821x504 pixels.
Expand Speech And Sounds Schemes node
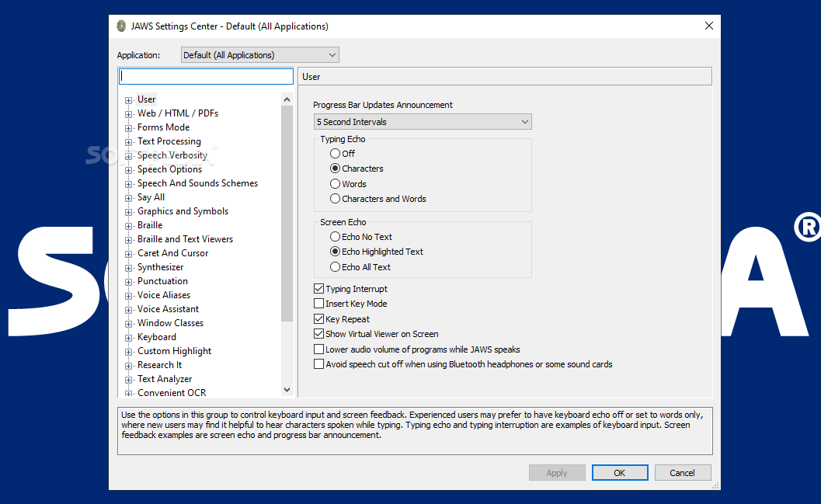pos(128,184)
